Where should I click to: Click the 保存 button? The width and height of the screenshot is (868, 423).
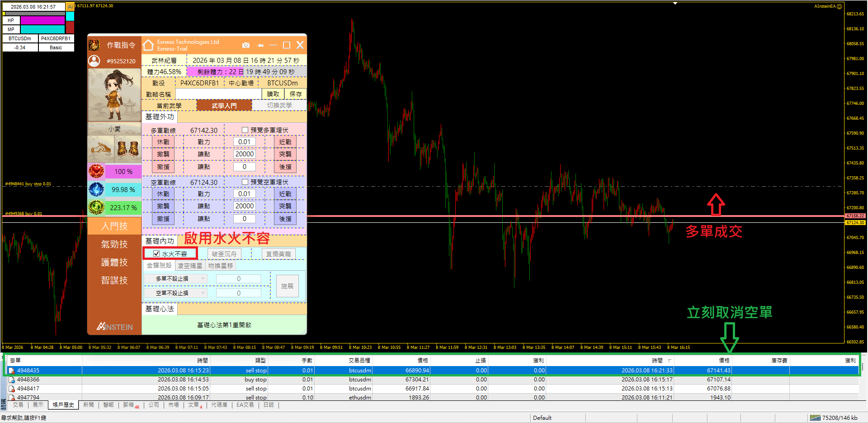click(296, 94)
